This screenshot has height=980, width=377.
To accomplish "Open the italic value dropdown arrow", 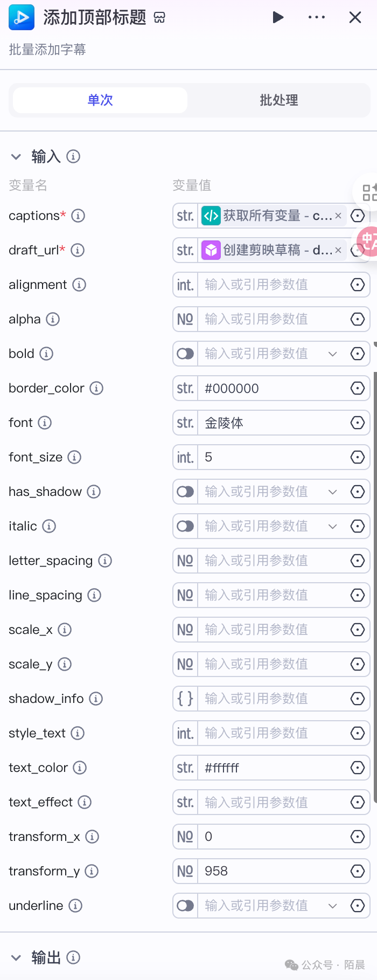I will click(x=333, y=526).
